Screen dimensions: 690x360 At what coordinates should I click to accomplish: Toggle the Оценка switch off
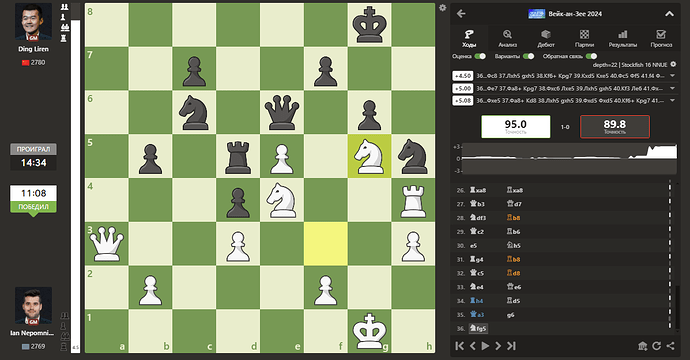(480, 56)
